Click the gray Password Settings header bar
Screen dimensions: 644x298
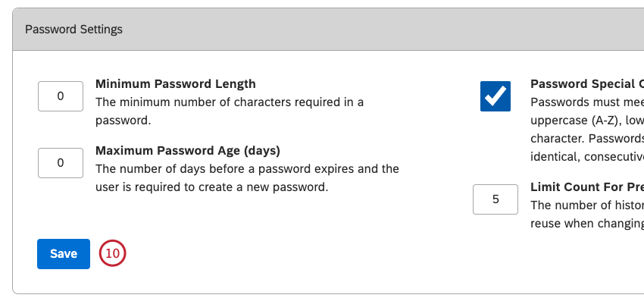click(328, 30)
